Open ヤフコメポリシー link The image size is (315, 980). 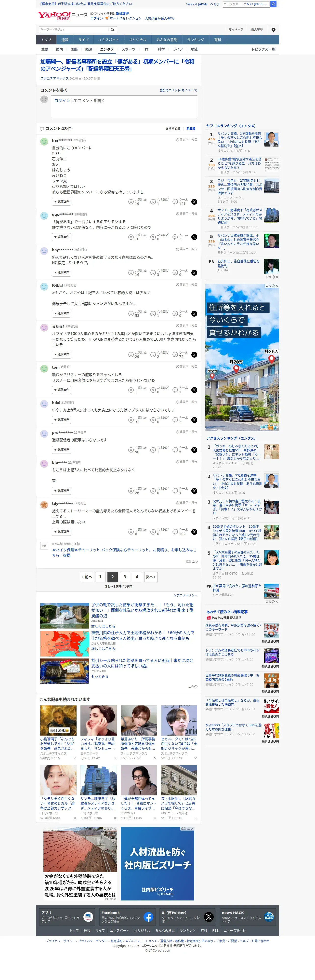[x=185, y=596]
